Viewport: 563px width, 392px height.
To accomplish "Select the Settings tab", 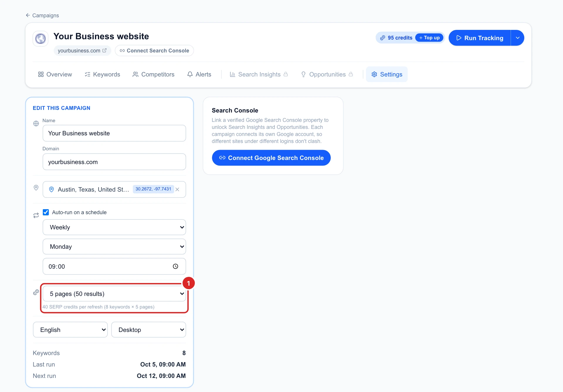I will point(387,74).
